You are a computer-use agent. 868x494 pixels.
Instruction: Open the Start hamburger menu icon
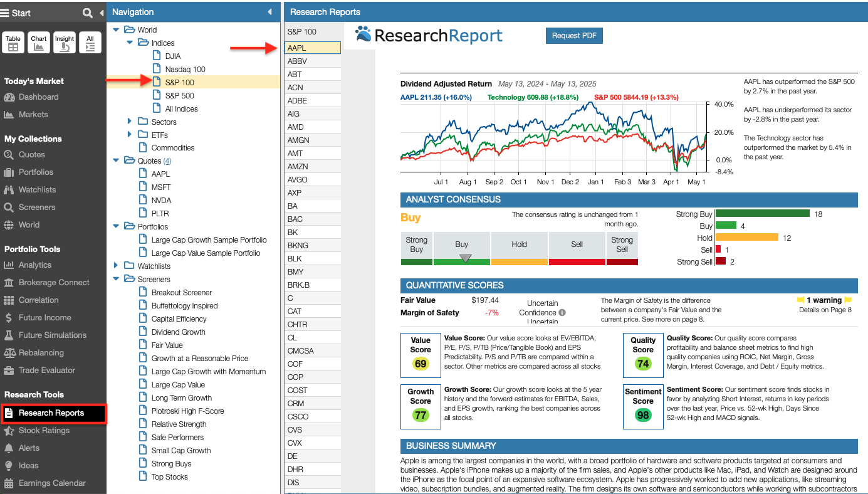coord(5,13)
